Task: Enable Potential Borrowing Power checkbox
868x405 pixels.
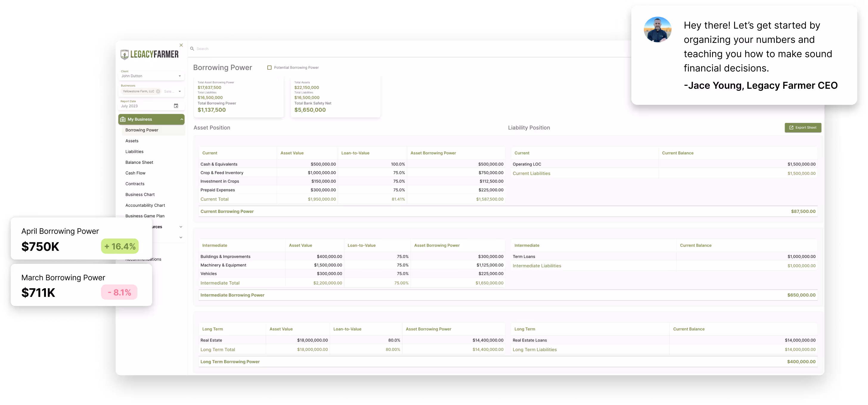Action: (269, 68)
